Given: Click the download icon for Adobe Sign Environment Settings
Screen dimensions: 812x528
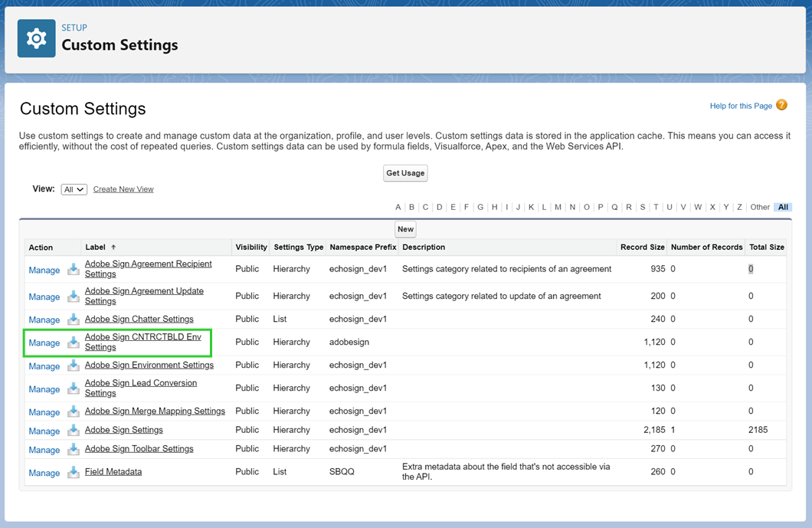Looking at the screenshot, I should click(x=73, y=365).
